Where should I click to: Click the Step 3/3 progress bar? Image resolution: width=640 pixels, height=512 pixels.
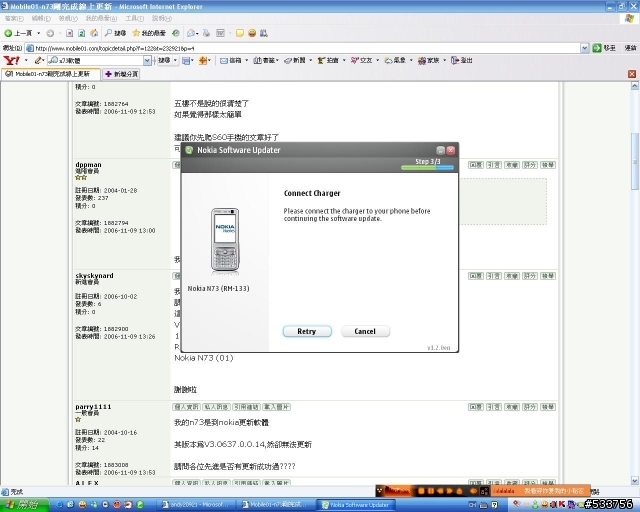tap(427, 167)
